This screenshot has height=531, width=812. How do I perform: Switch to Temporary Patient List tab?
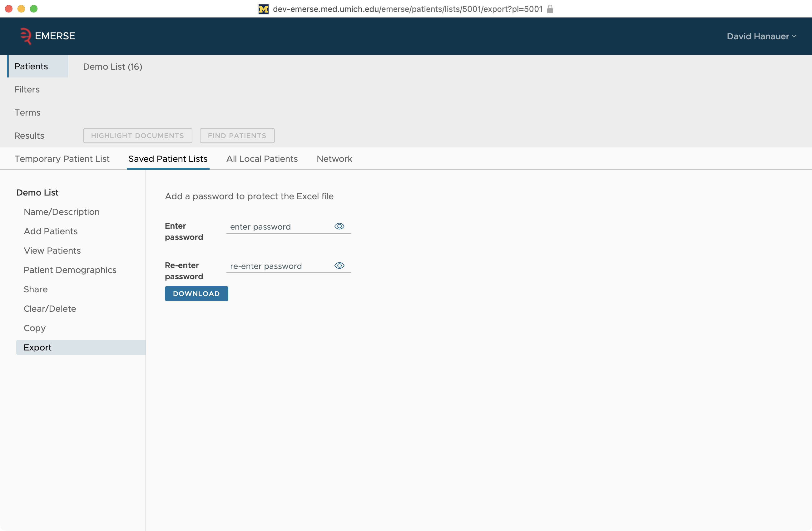(x=62, y=159)
